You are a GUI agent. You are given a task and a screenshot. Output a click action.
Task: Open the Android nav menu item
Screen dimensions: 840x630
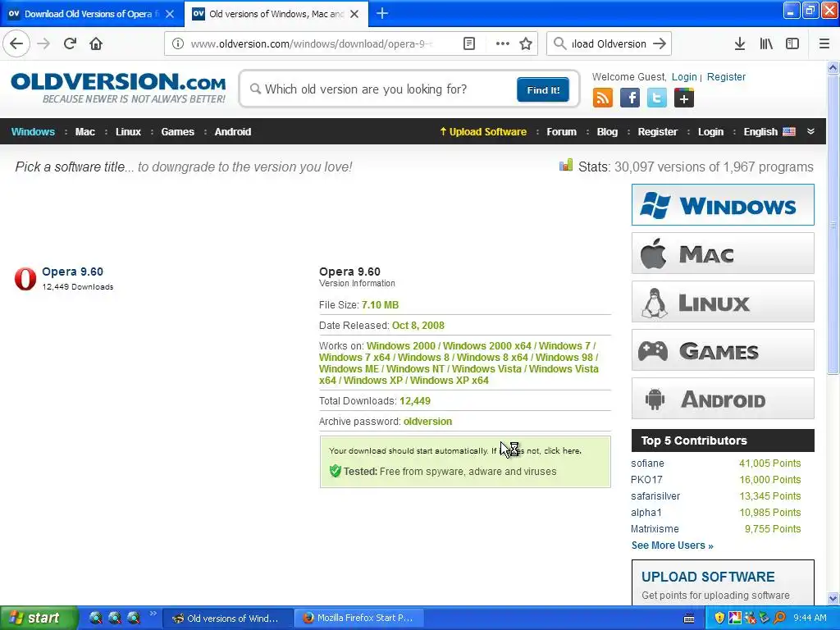tap(232, 132)
